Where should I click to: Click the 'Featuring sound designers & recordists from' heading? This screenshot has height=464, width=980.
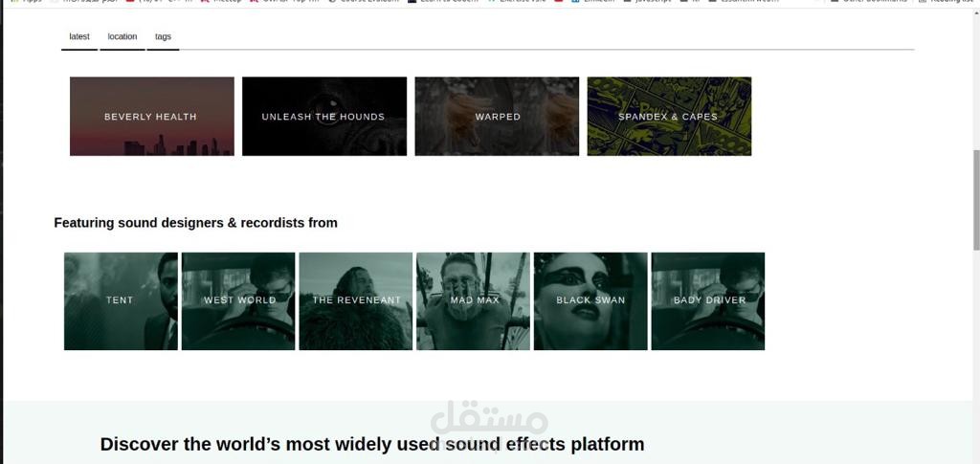coord(195,223)
